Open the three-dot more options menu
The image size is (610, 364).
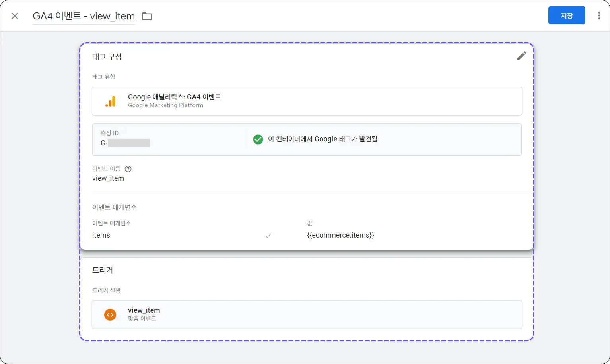599,16
